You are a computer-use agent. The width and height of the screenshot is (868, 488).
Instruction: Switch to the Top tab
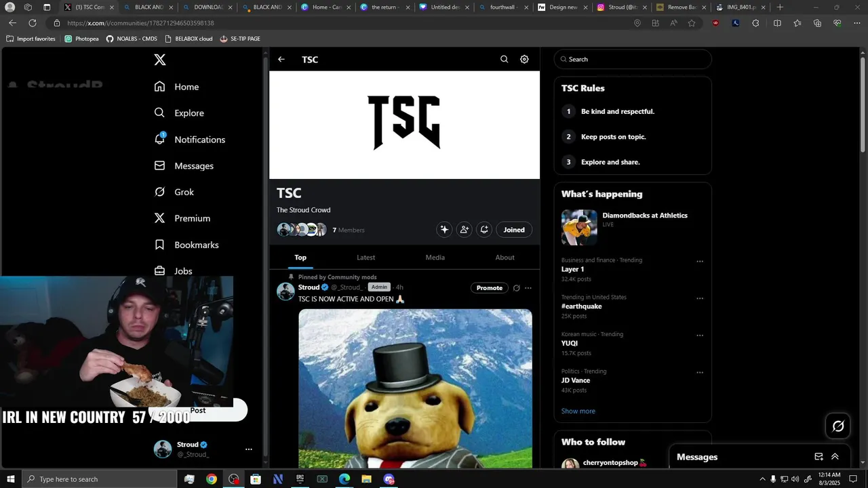point(300,258)
